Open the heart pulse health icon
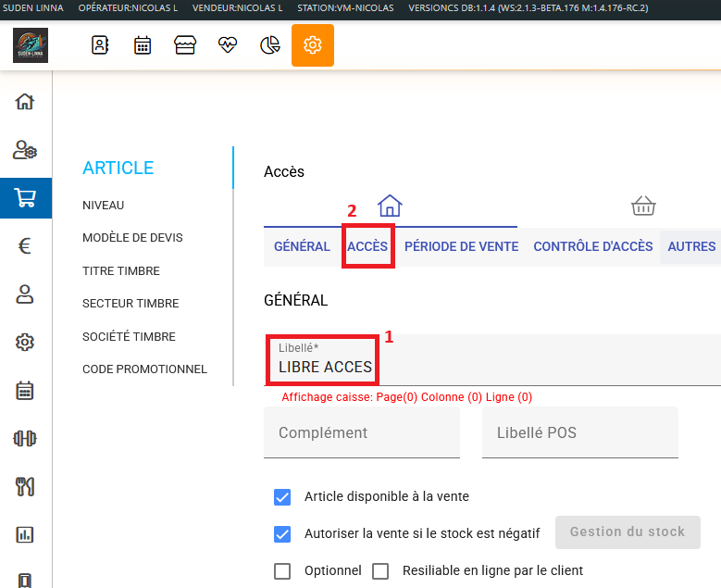This screenshot has height=588, width=721. 228,45
